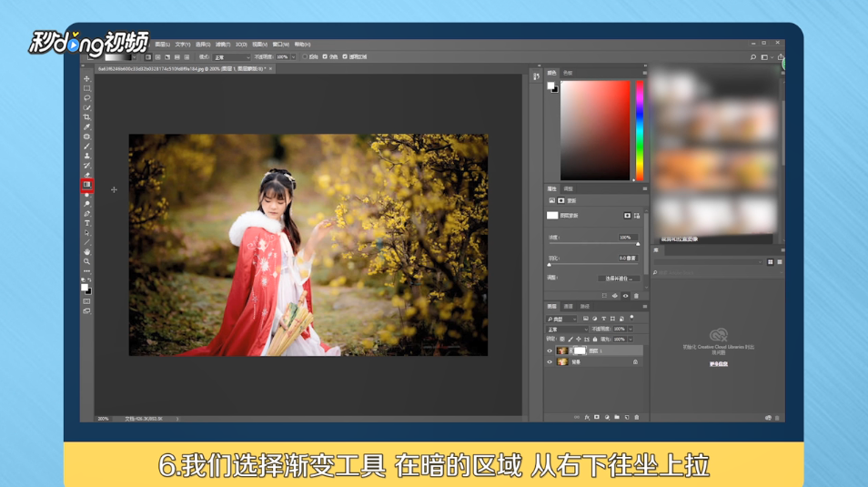Select the History Brush tool
868x487 pixels.
coord(87,165)
